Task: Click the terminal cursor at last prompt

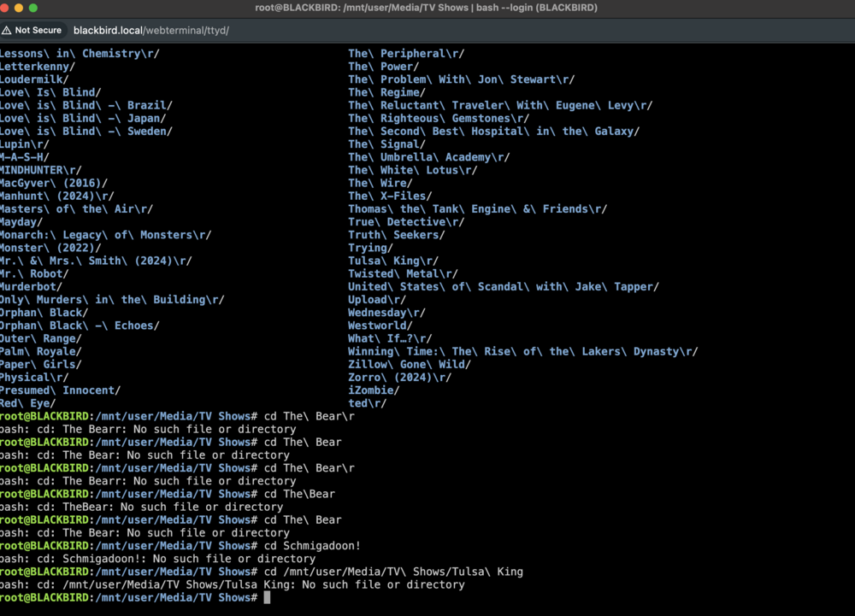Action: (x=267, y=597)
